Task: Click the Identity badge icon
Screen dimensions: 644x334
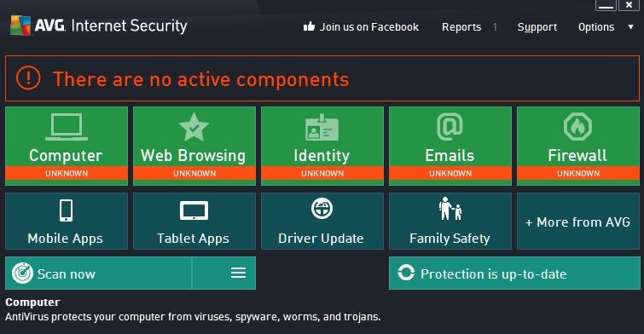Action: 322,127
